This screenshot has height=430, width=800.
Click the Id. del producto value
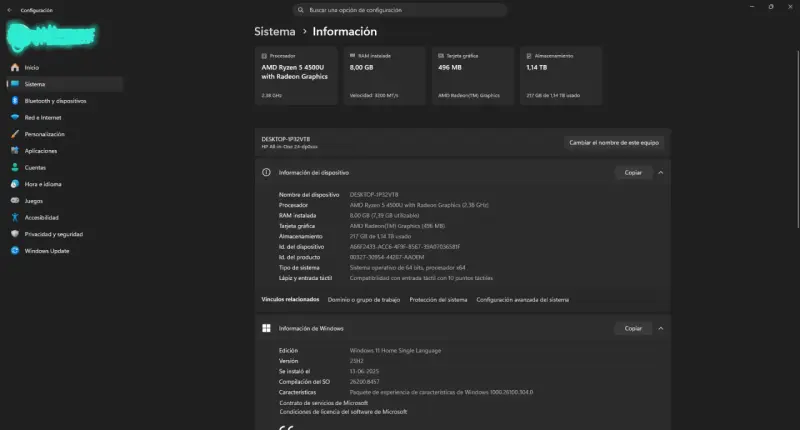387,257
